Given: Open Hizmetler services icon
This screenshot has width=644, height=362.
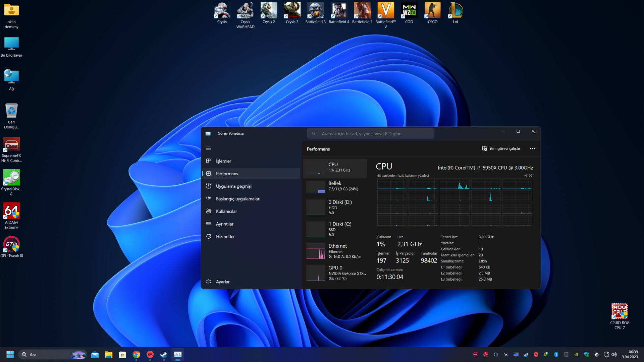Looking at the screenshot, I should pyautogui.click(x=209, y=236).
